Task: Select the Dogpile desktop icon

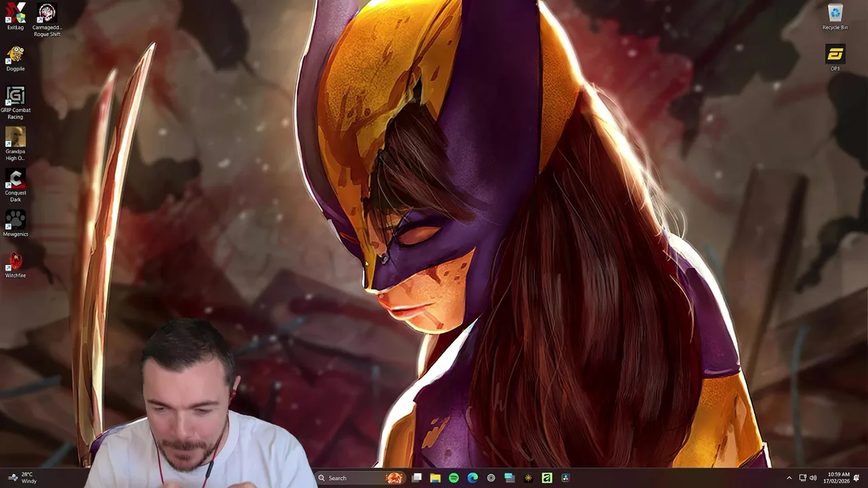Action: click(16, 59)
